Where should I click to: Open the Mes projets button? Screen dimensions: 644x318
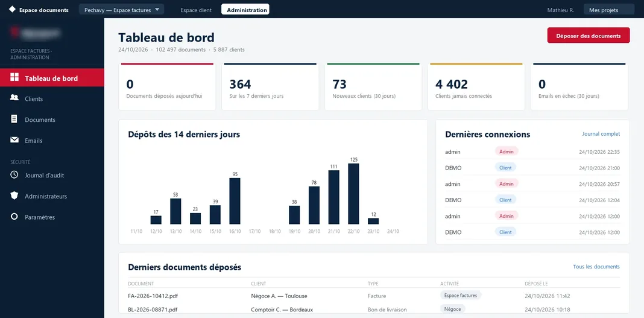click(608, 10)
